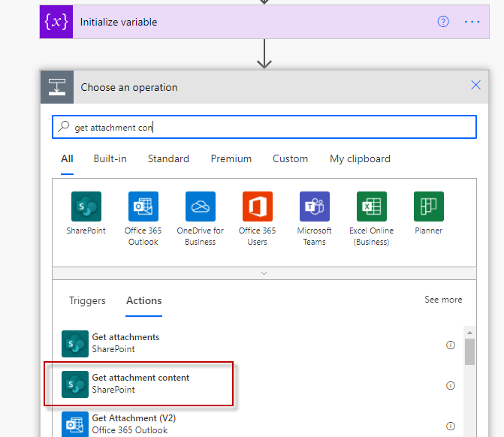
Task: Show info for Get attachments action
Action: tap(451, 345)
